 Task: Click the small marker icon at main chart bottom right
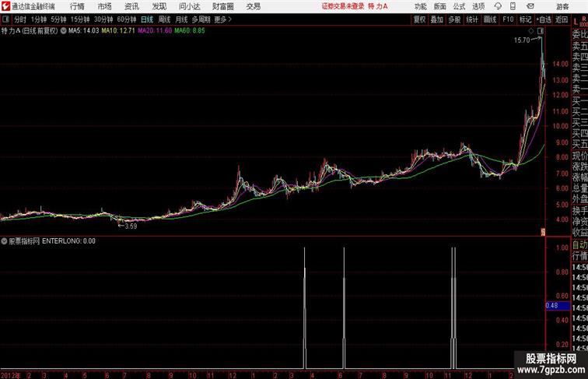542,232
